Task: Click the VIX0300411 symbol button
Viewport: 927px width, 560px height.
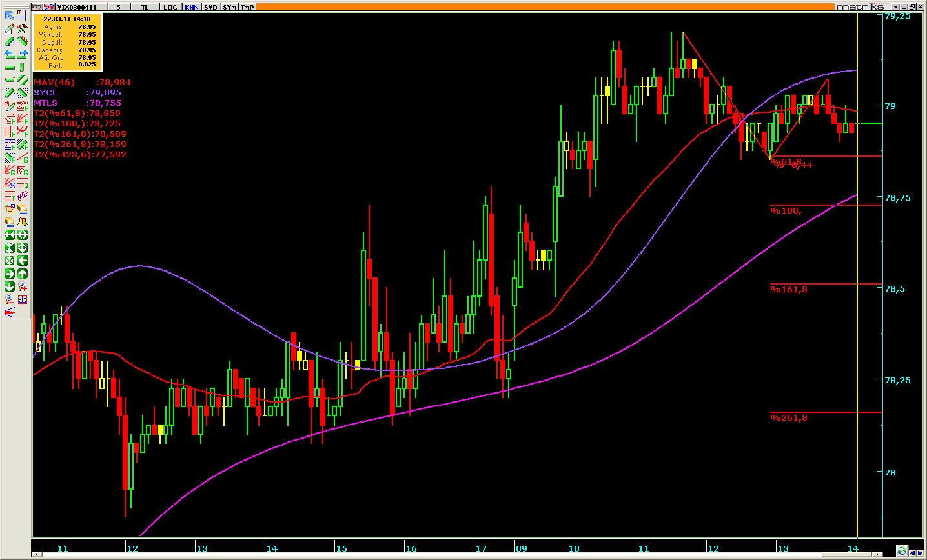Action: point(76,7)
